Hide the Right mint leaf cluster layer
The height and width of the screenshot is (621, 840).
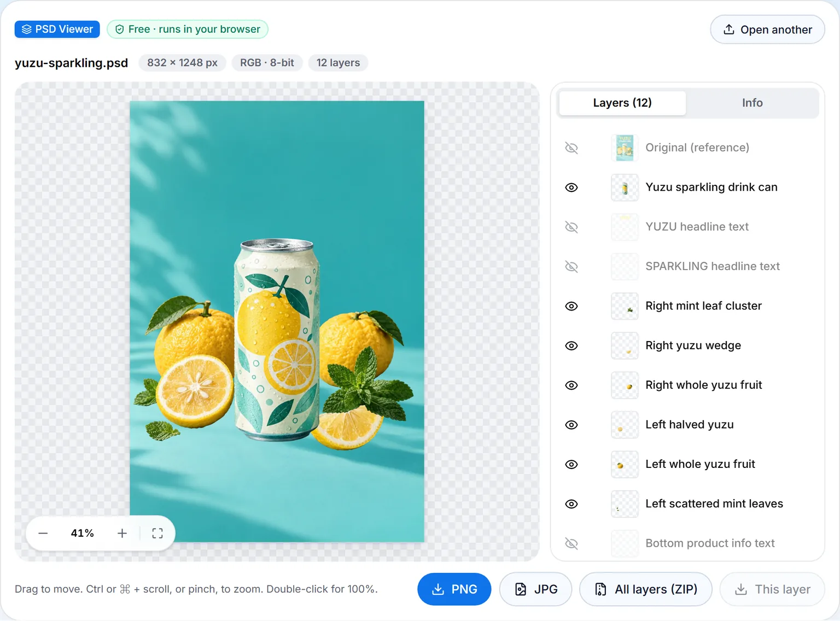[571, 306]
